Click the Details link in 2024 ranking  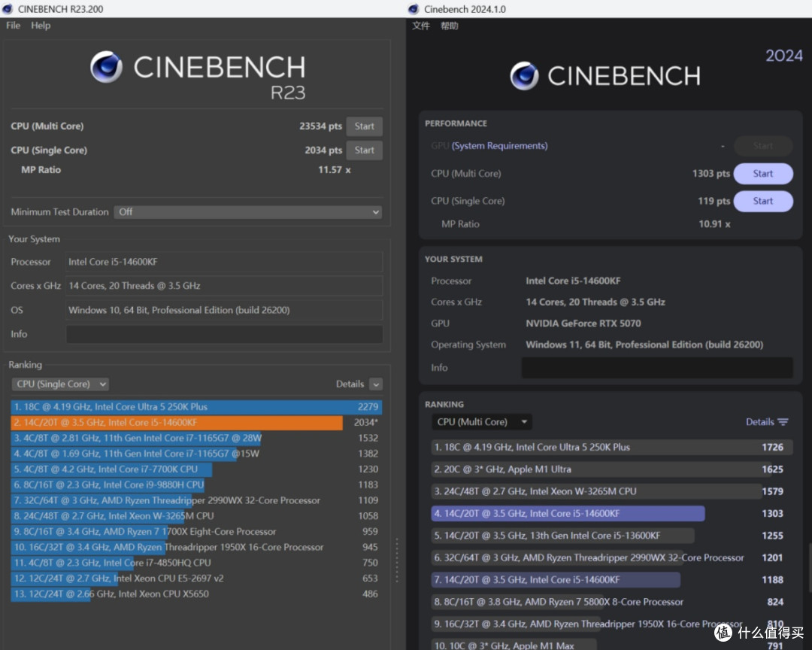759,422
